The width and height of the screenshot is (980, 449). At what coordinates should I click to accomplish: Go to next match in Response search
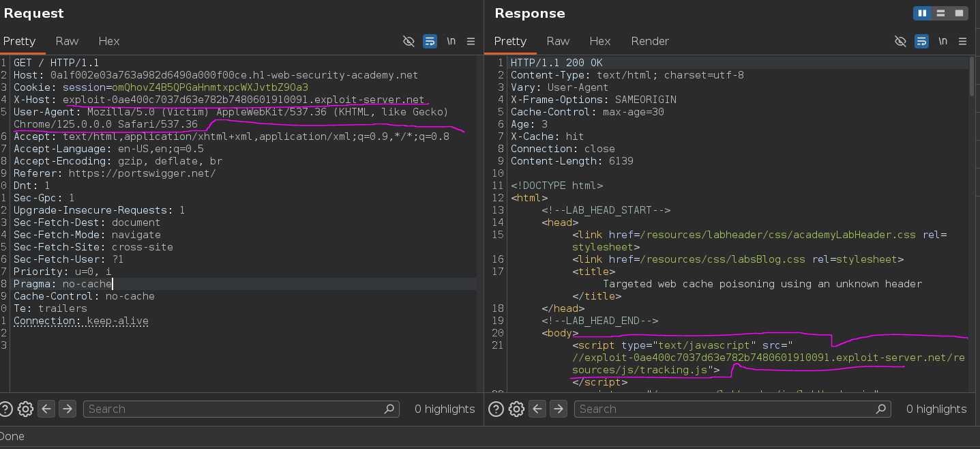[558, 409]
